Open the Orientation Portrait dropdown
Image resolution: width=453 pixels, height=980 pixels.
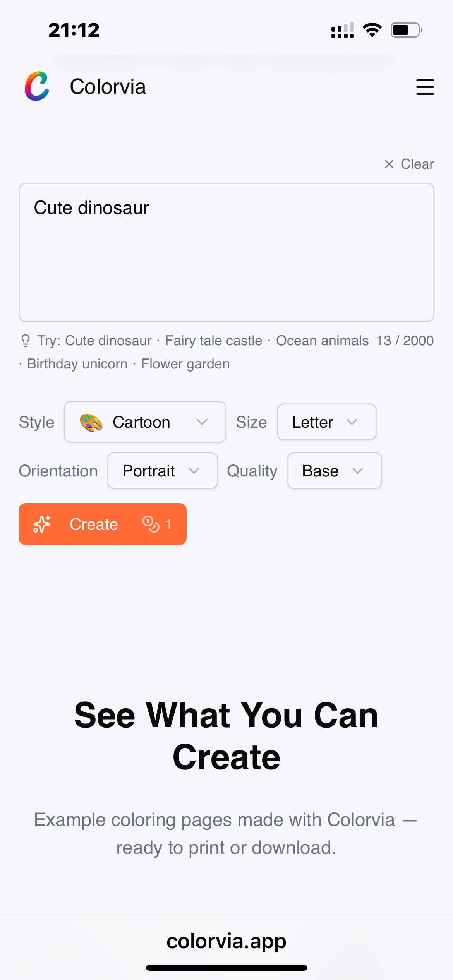coord(162,471)
